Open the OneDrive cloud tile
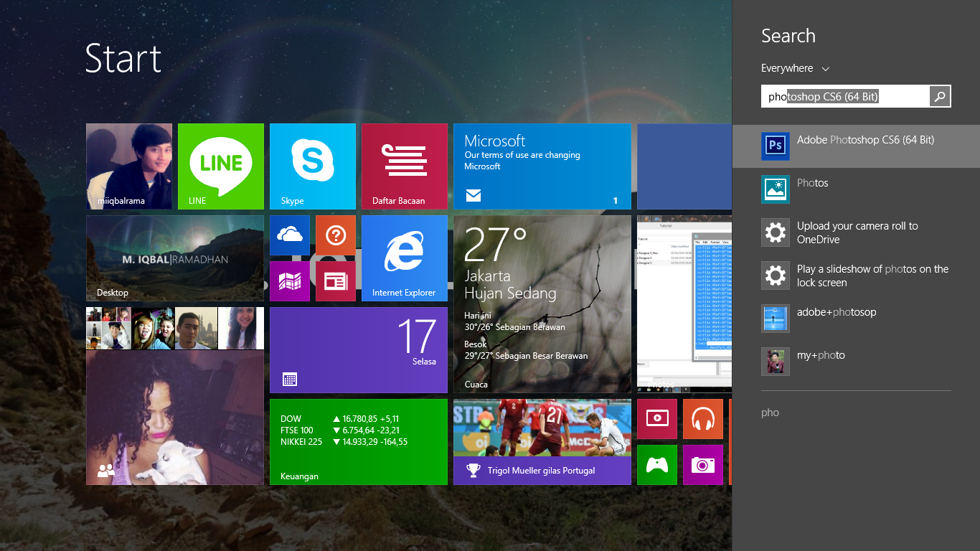 (x=290, y=235)
